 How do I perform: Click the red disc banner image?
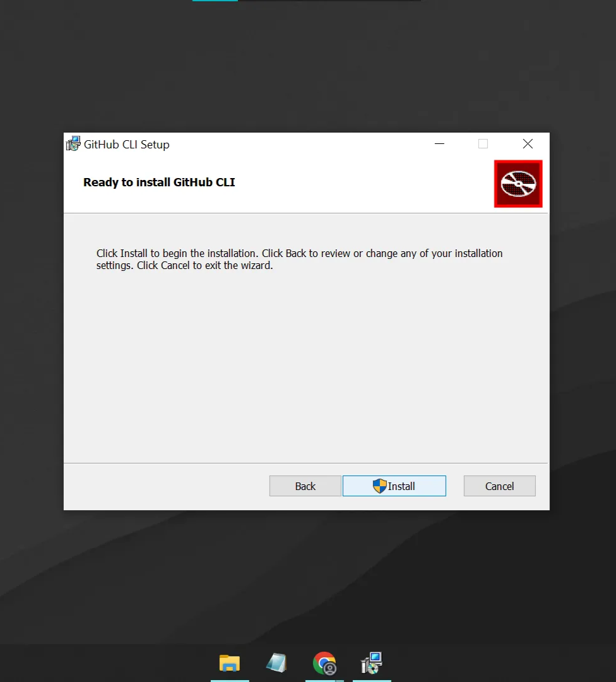pyautogui.click(x=518, y=184)
